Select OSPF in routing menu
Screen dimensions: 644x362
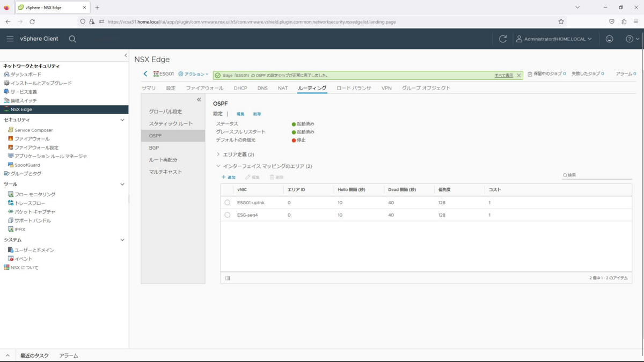pyautogui.click(x=173, y=136)
